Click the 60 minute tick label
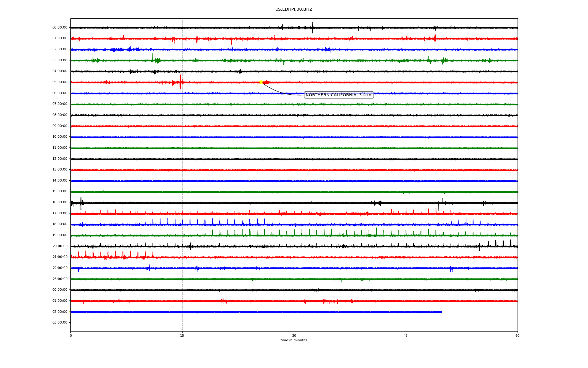Screen dimensions: 588x368 point(517,336)
